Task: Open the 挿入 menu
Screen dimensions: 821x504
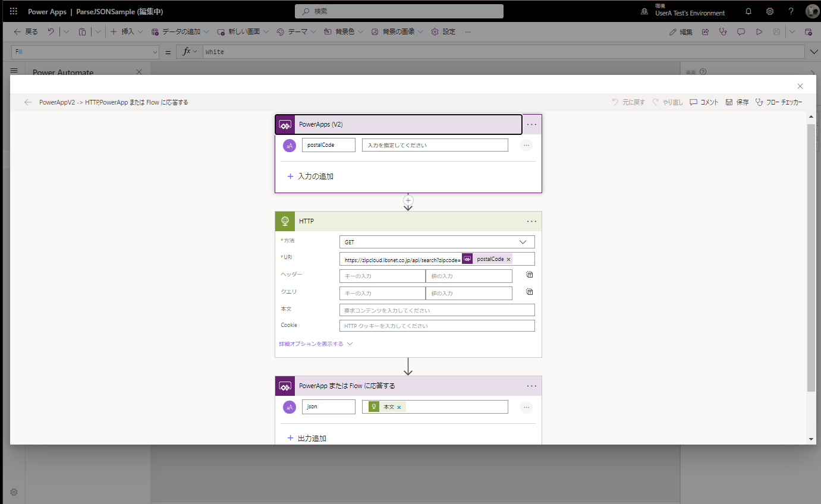Action: [x=126, y=31]
